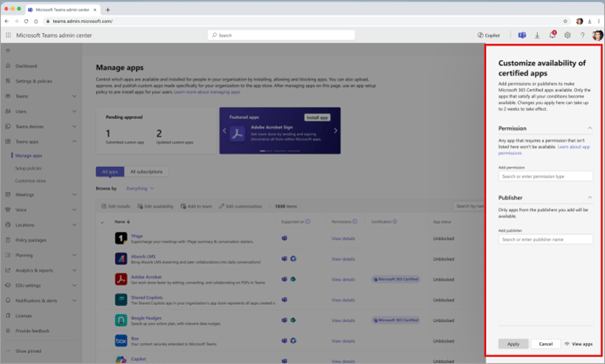Click the Certification column info icon
The image size is (605, 364).
coord(395,222)
